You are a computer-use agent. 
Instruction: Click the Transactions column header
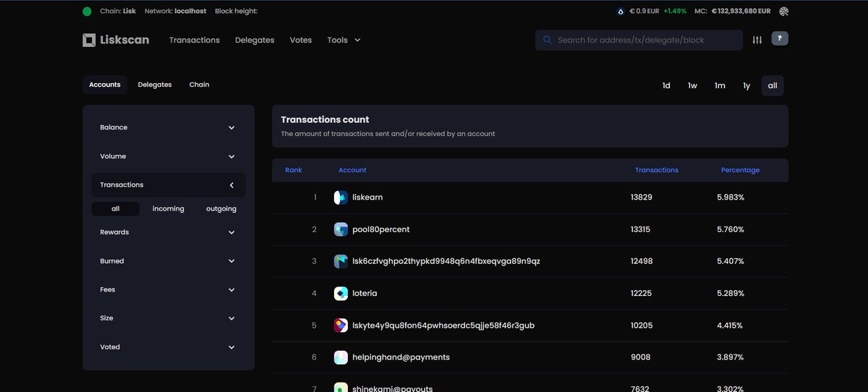point(657,170)
